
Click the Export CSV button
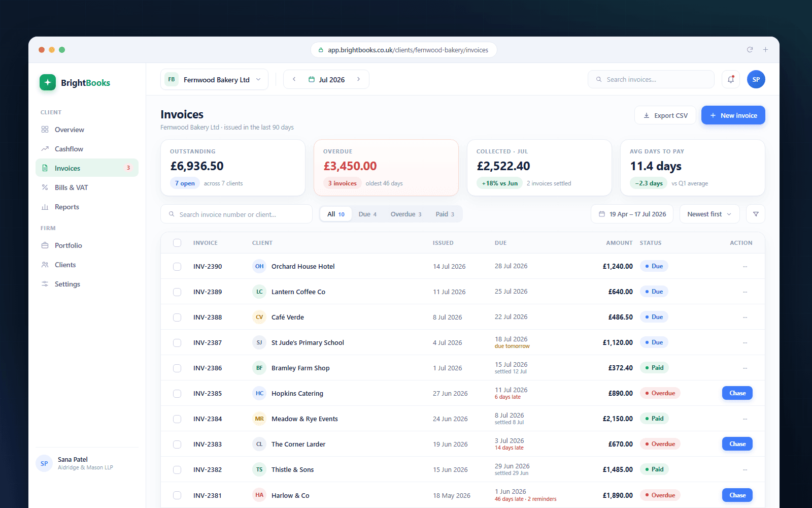pyautogui.click(x=665, y=115)
